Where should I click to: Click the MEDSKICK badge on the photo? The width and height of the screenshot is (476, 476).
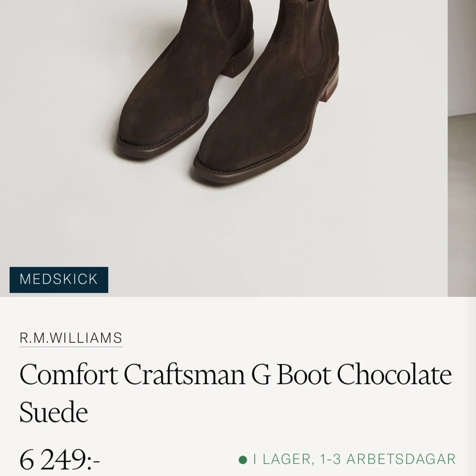(x=59, y=280)
